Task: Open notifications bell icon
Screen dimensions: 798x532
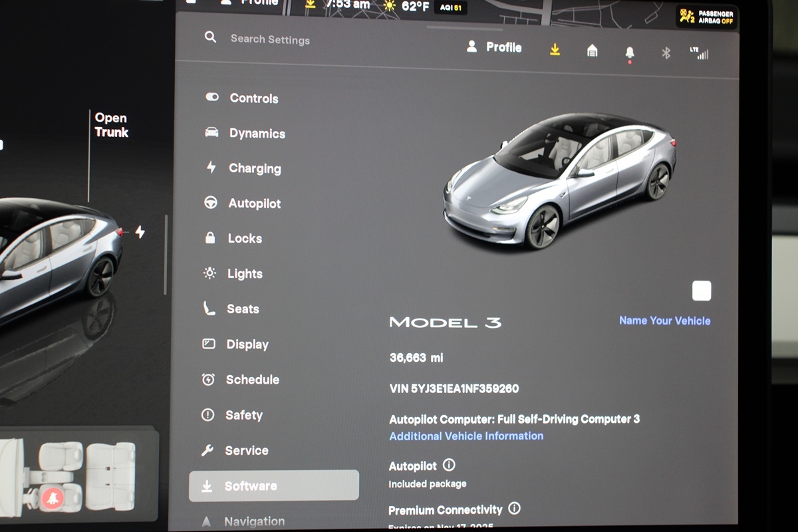Action: click(x=630, y=53)
